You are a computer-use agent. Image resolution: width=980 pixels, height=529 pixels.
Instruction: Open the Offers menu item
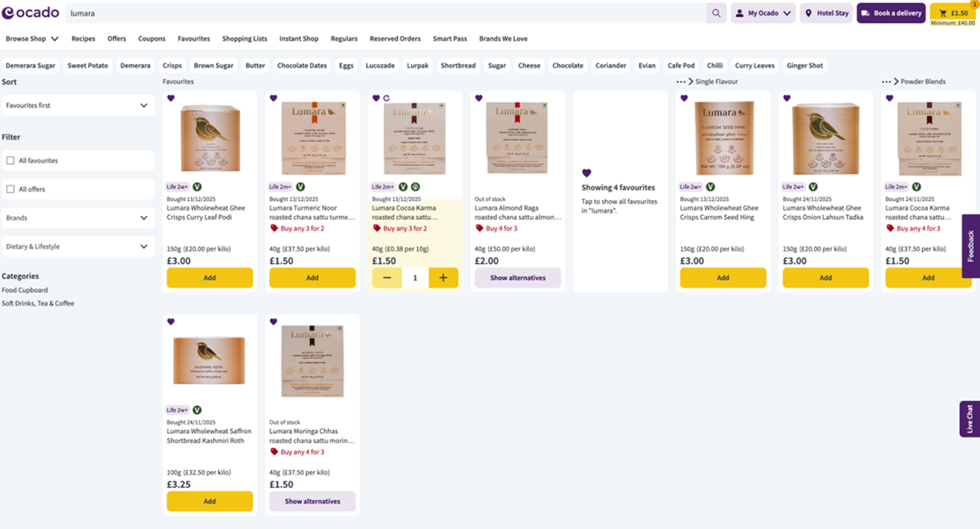116,39
